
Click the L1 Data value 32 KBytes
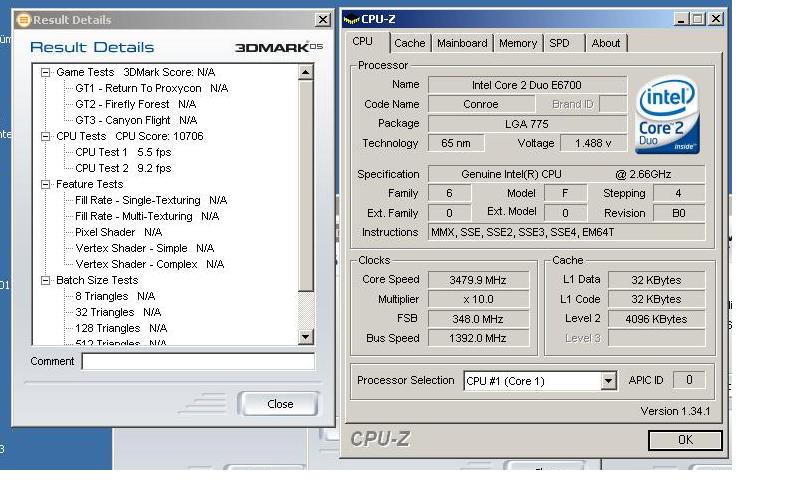coord(657,280)
